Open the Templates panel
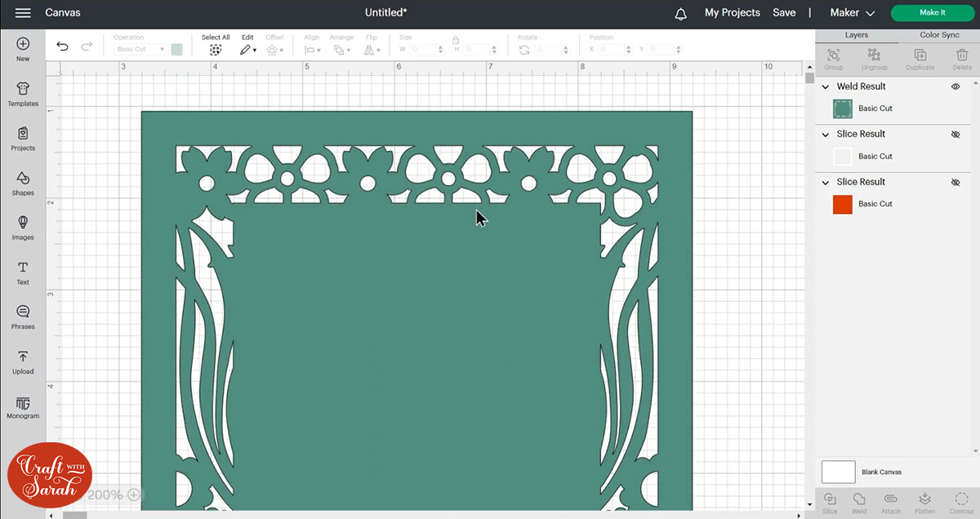 pyautogui.click(x=23, y=94)
